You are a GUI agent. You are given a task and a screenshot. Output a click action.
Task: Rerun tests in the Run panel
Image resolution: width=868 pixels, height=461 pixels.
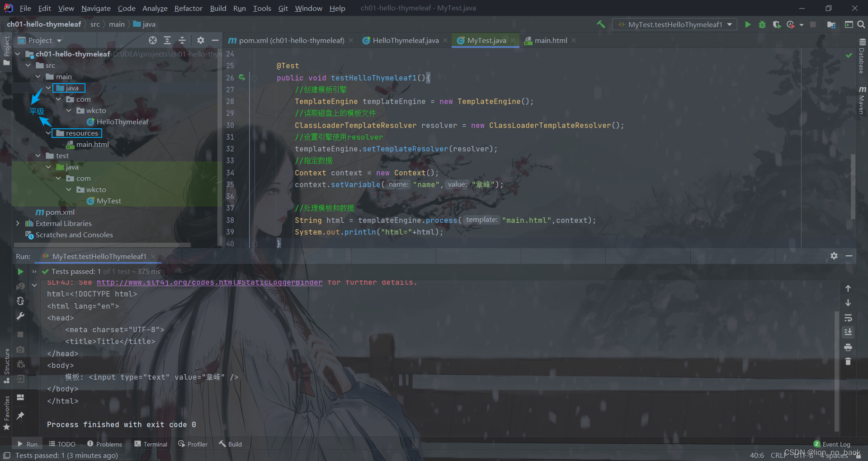(20, 272)
